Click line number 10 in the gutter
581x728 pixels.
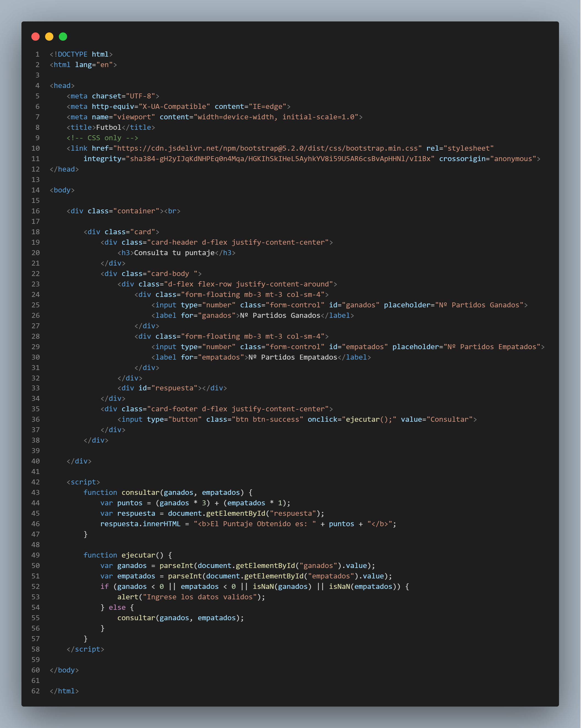[x=35, y=148]
